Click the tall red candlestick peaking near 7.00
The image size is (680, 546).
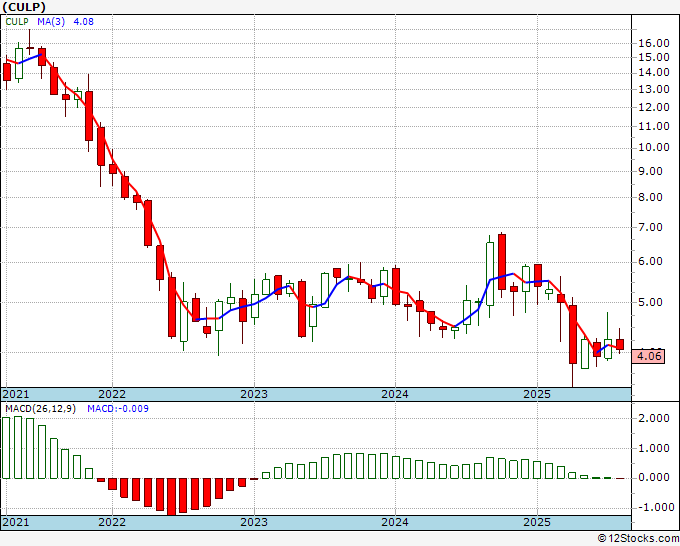pyautogui.click(x=502, y=262)
